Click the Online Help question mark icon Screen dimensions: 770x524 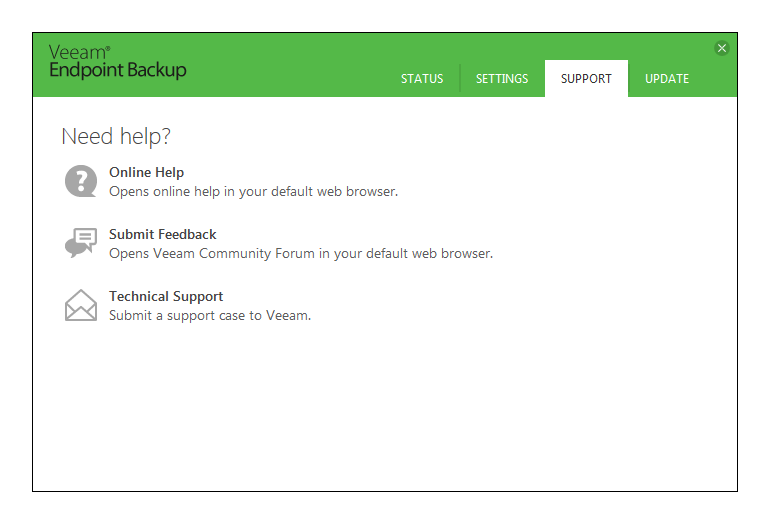[x=81, y=181]
